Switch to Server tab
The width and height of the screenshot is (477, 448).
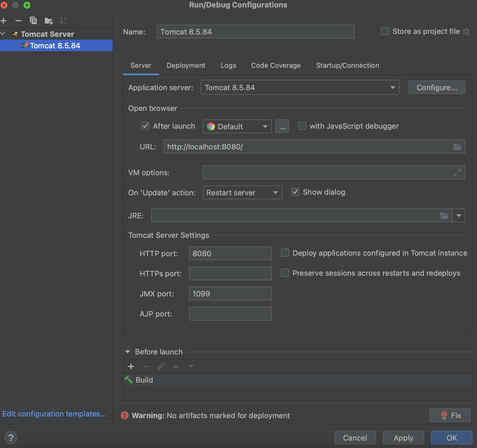pyautogui.click(x=141, y=65)
